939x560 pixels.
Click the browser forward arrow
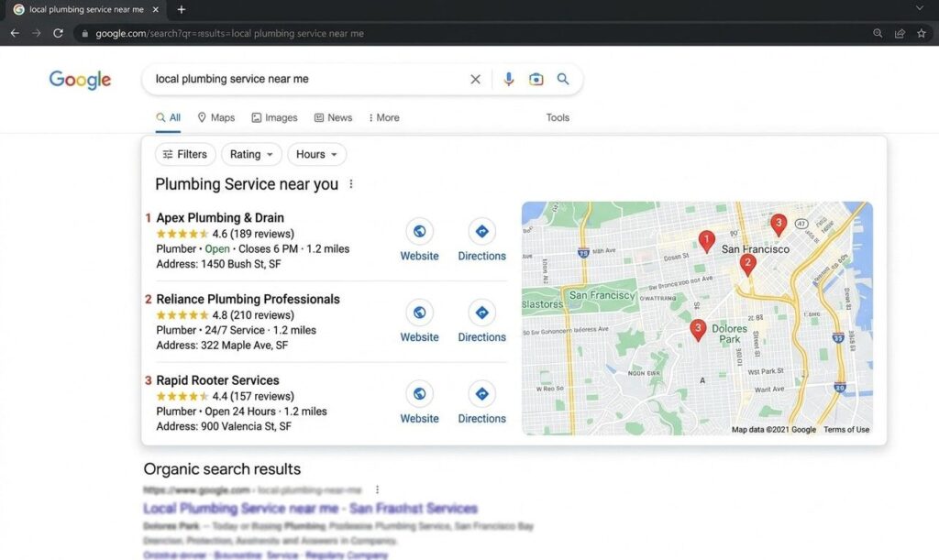pyautogui.click(x=37, y=34)
